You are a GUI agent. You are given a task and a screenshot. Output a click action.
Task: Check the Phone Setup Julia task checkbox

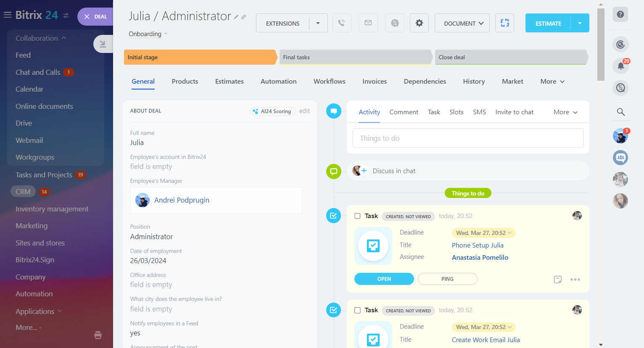(357, 216)
